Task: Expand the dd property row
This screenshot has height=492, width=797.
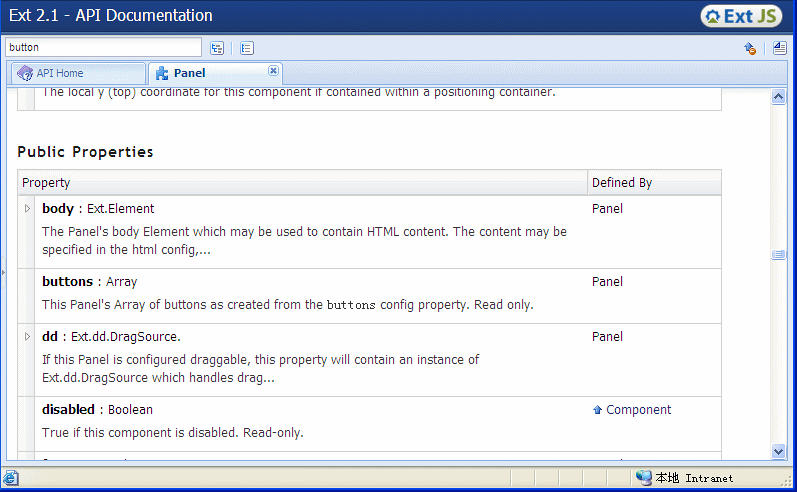Action: 27,336
